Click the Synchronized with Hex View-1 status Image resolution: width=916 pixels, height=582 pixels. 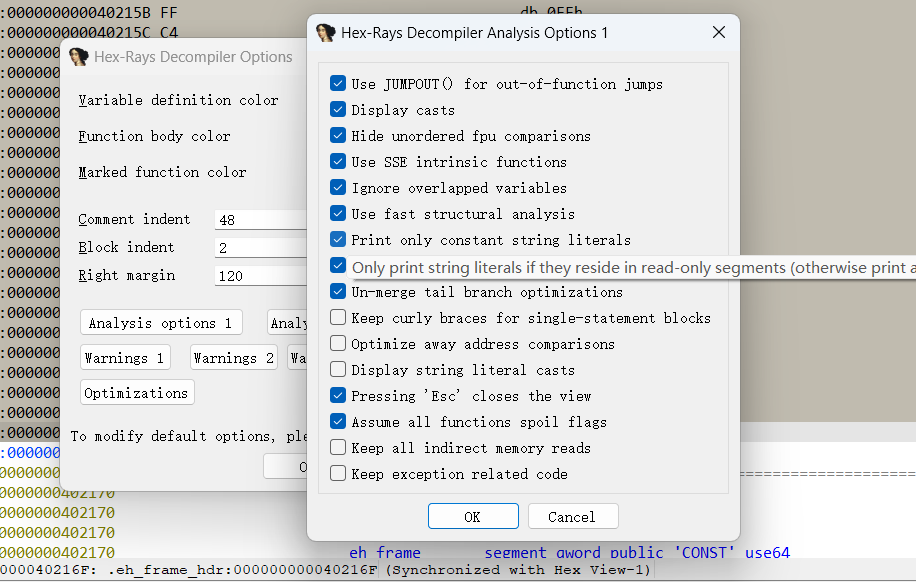[518, 570]
